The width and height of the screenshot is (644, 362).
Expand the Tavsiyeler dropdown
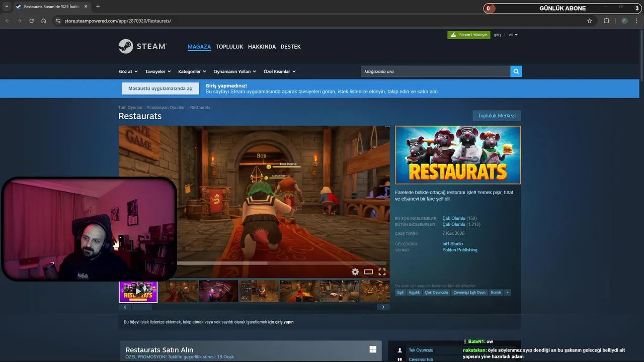tap(158, 71)
